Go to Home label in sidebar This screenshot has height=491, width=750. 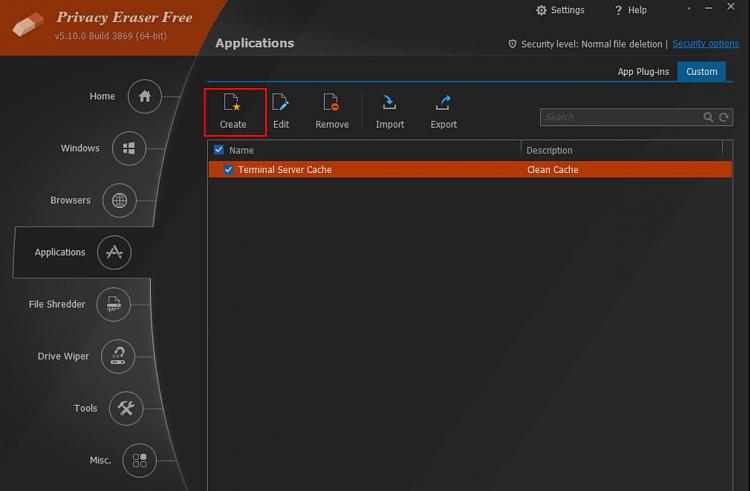coord(102,96)
